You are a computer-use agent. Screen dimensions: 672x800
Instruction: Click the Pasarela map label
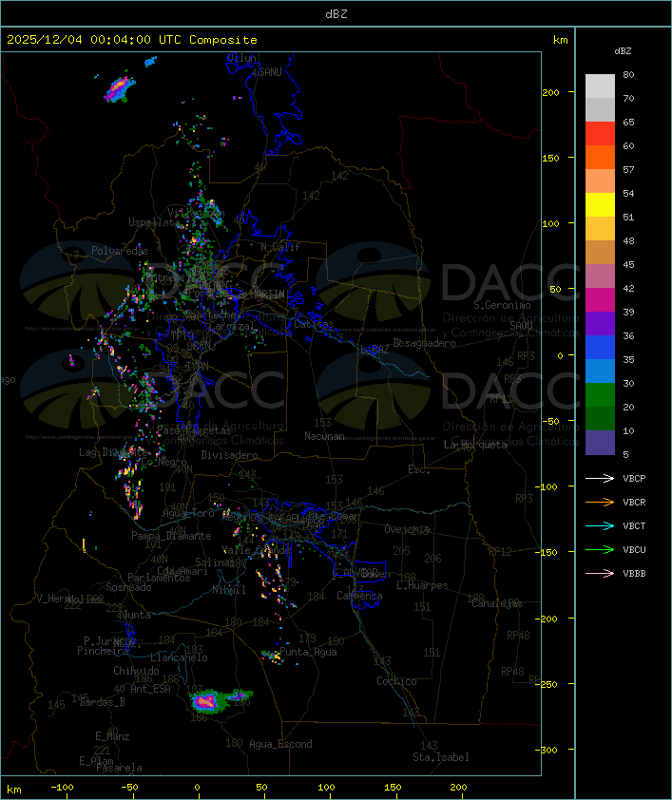[x=119, y=768]
